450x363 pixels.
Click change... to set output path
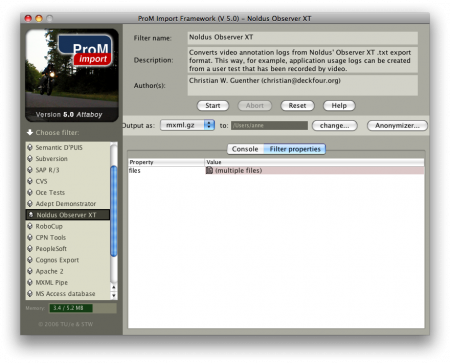[335, 126]
